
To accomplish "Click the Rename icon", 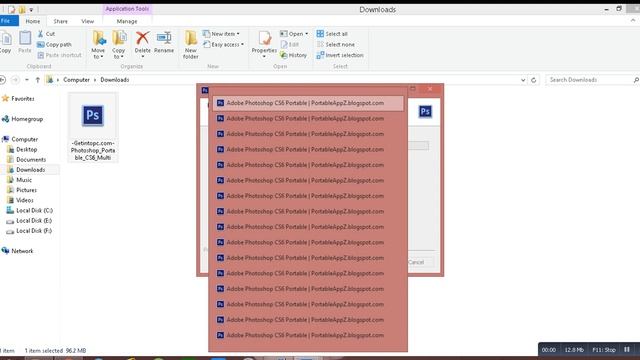I will coord(164,38).
